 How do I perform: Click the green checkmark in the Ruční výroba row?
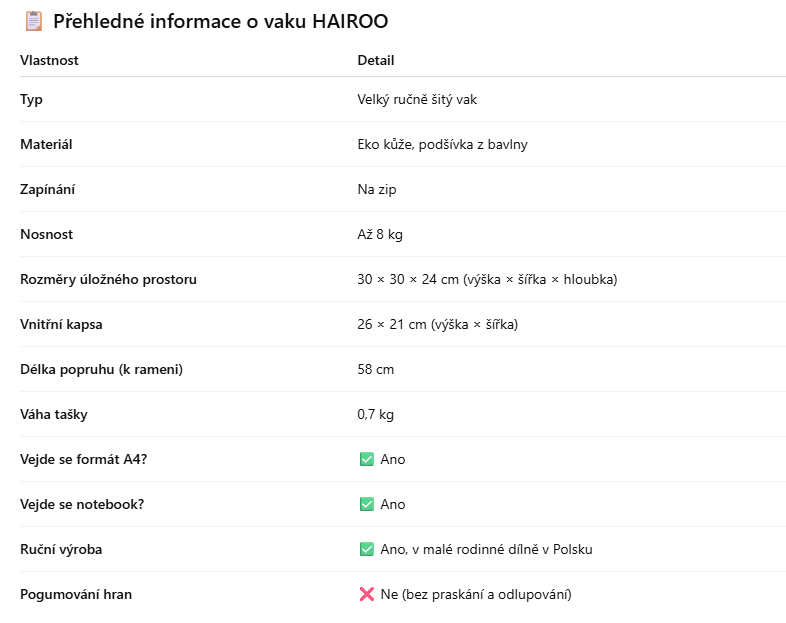tap(366, 550)
